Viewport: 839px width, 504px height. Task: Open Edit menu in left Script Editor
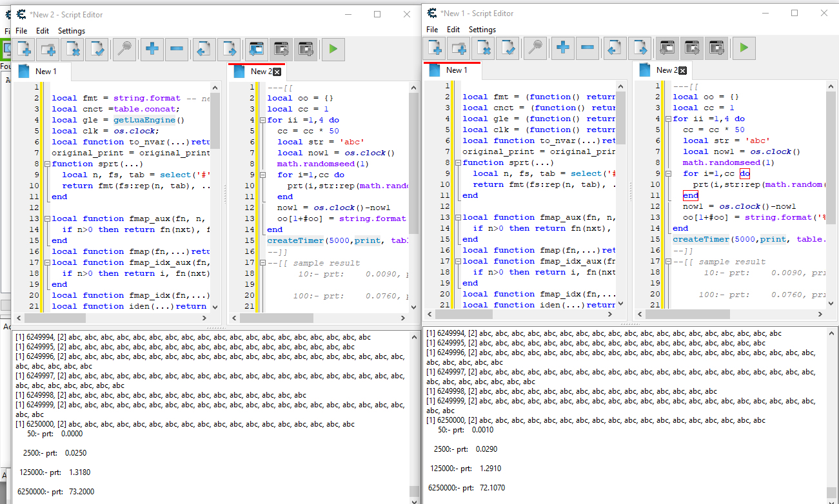43,31
